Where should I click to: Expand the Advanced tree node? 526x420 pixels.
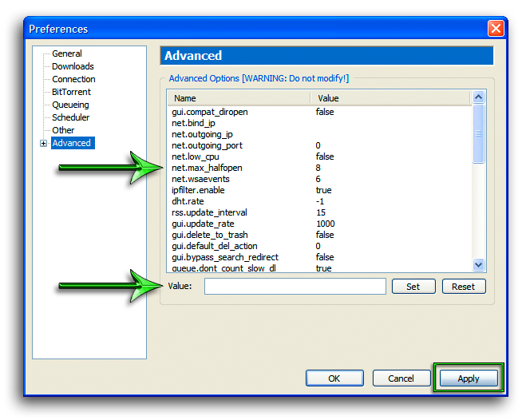click(x=43, y=143)
